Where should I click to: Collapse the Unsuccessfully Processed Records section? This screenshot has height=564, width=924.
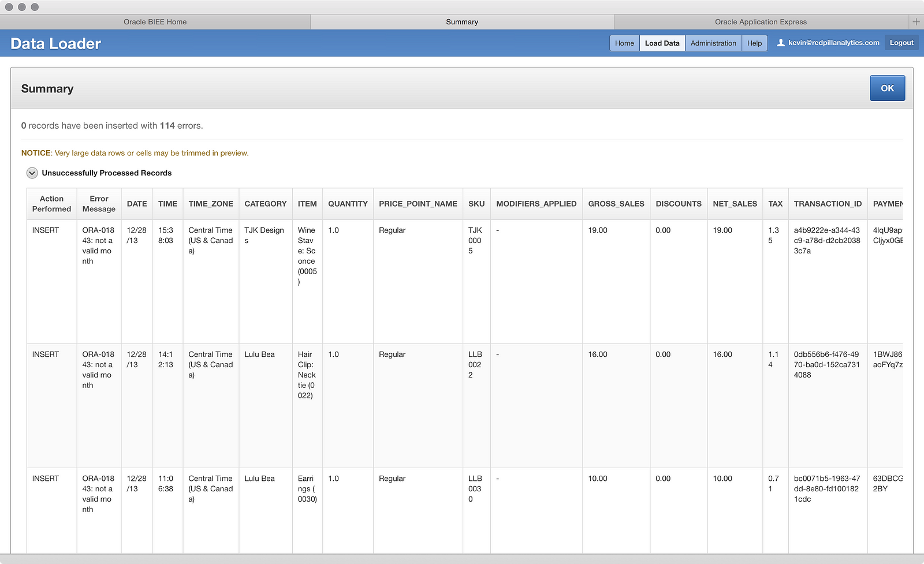point(32,173)
